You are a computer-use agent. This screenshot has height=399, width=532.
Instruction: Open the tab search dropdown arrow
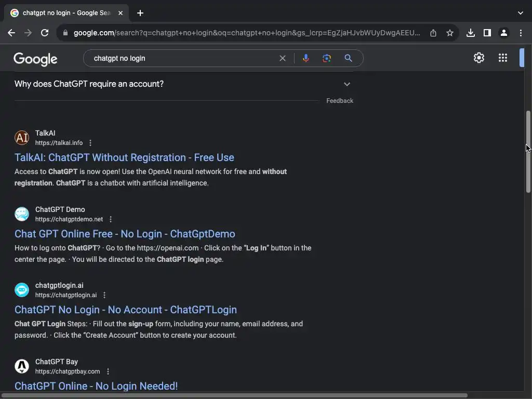tap(521, 13)
